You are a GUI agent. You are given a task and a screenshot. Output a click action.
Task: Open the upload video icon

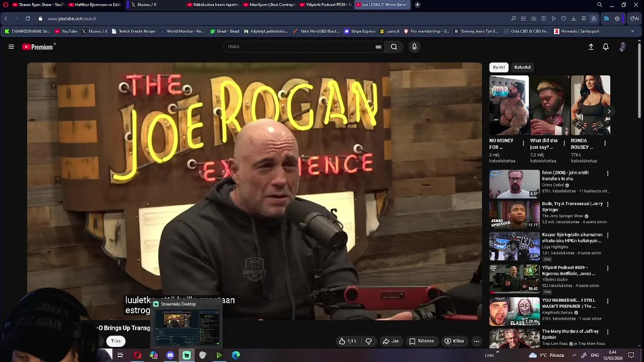click(591, 47)
